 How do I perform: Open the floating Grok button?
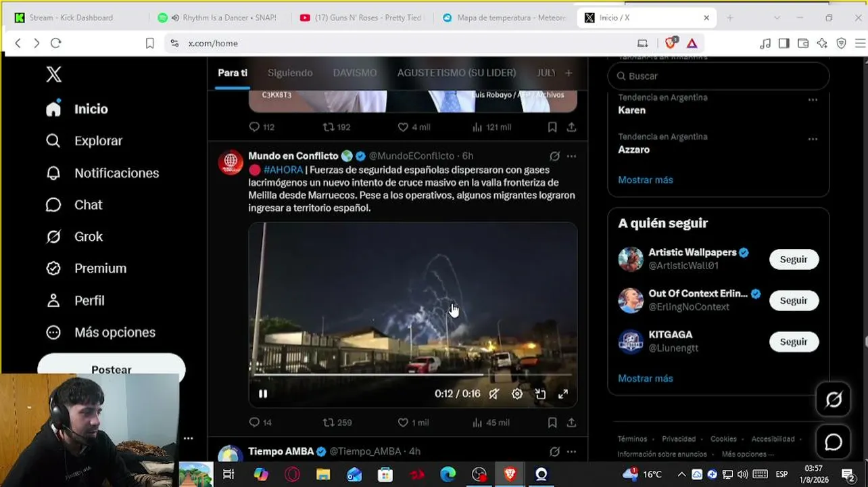pos(834,400)
